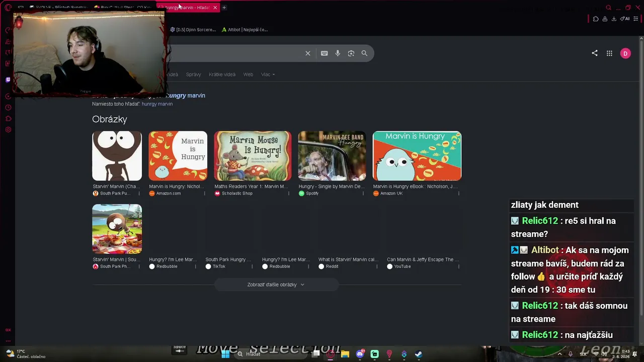Search instead for hunrgy marvin link

pos(157,104)
